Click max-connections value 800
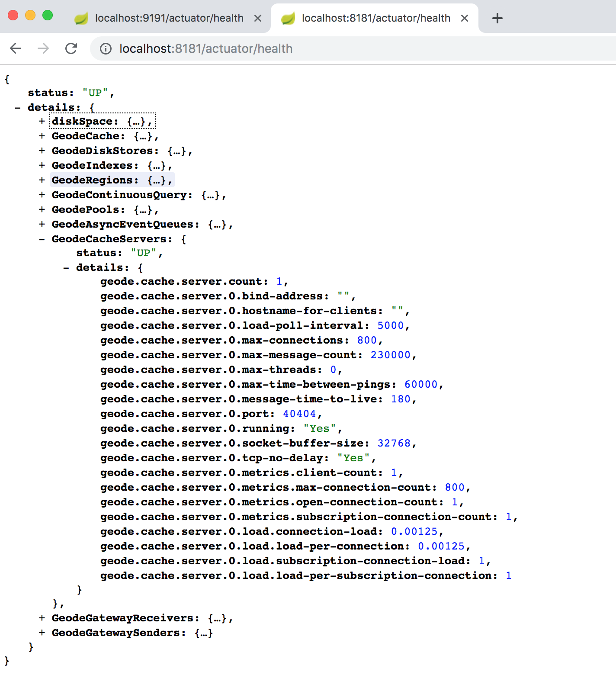616x675 pixels. pos(367,341)
